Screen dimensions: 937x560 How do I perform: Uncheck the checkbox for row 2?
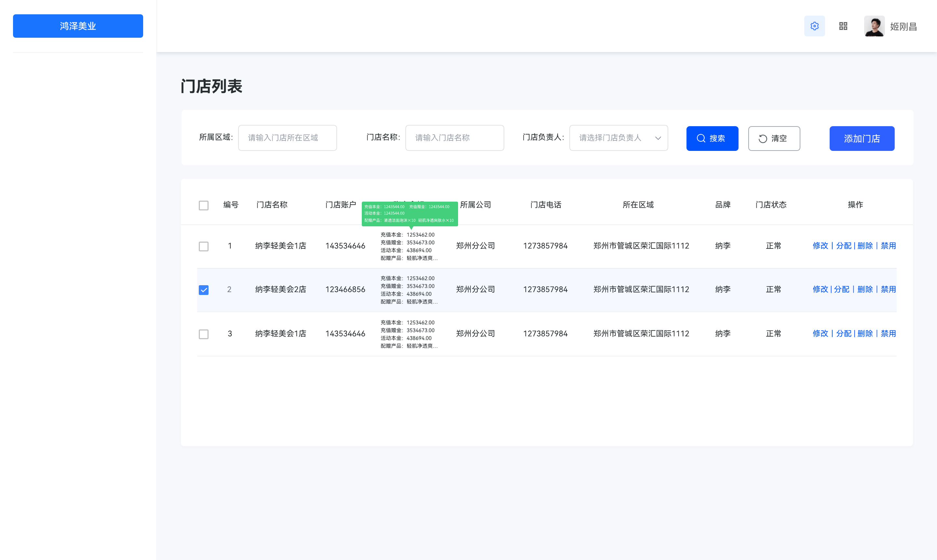pyautogui.click(x=203, y=290)
